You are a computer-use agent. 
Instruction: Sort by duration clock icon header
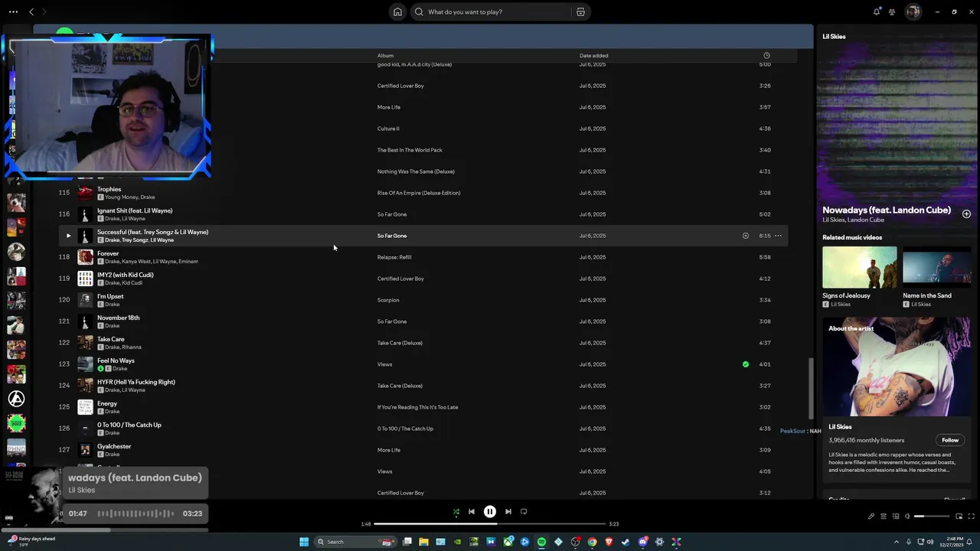pos(766,55)
